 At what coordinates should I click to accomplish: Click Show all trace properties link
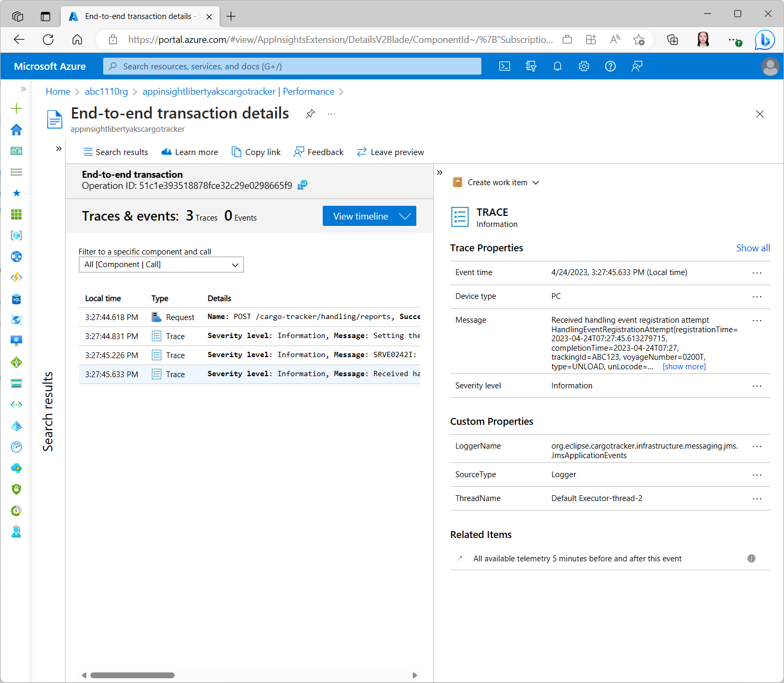pyautogui.click(x=753, y=248)
